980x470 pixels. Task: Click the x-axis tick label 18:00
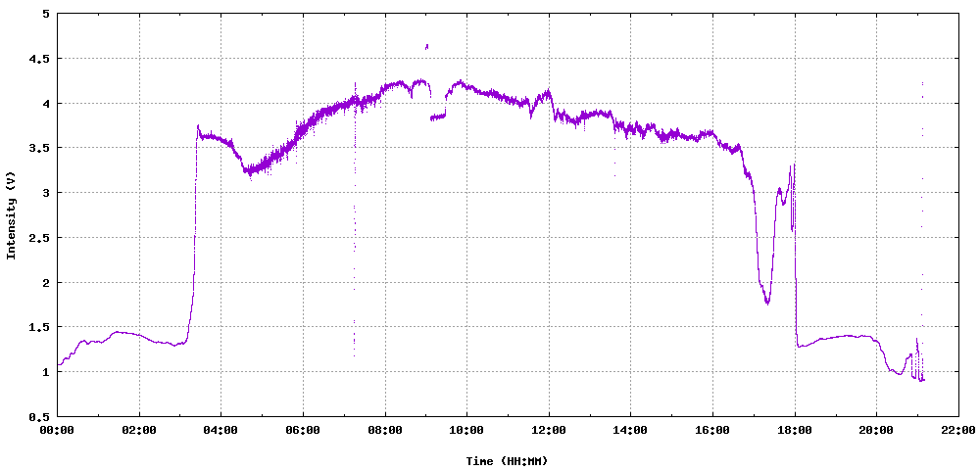tap(795, 430)
